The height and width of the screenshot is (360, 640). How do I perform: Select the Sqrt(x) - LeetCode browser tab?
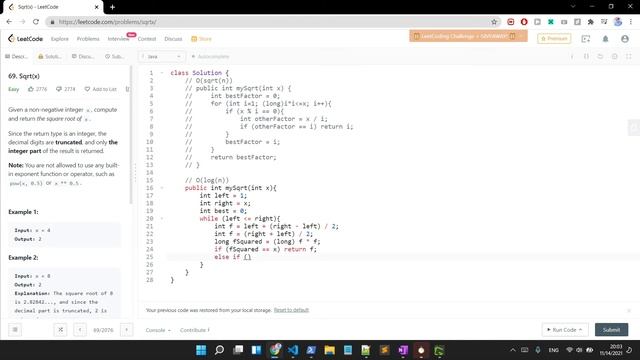pos(53,7)
